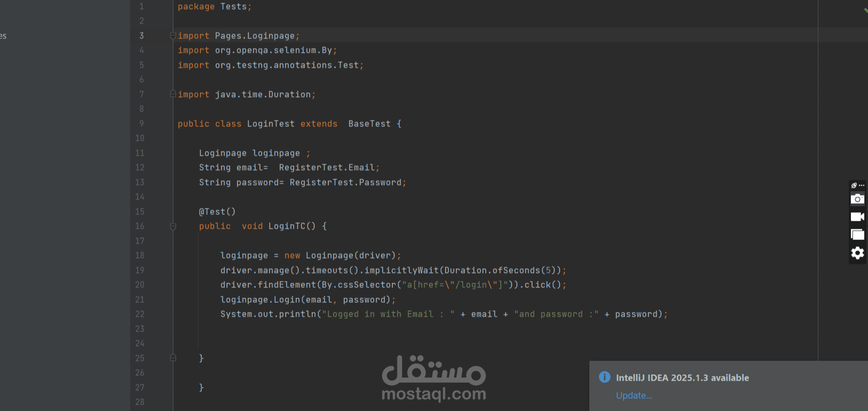Click "org.testng.annotations.Test" import

pyautogui.click(x=287, y=65)
